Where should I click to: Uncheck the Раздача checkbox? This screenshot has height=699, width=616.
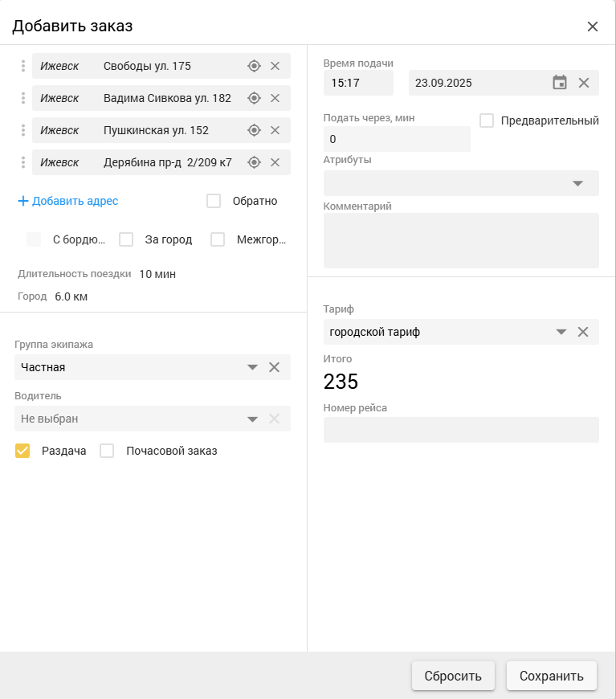tap(22, 451)
